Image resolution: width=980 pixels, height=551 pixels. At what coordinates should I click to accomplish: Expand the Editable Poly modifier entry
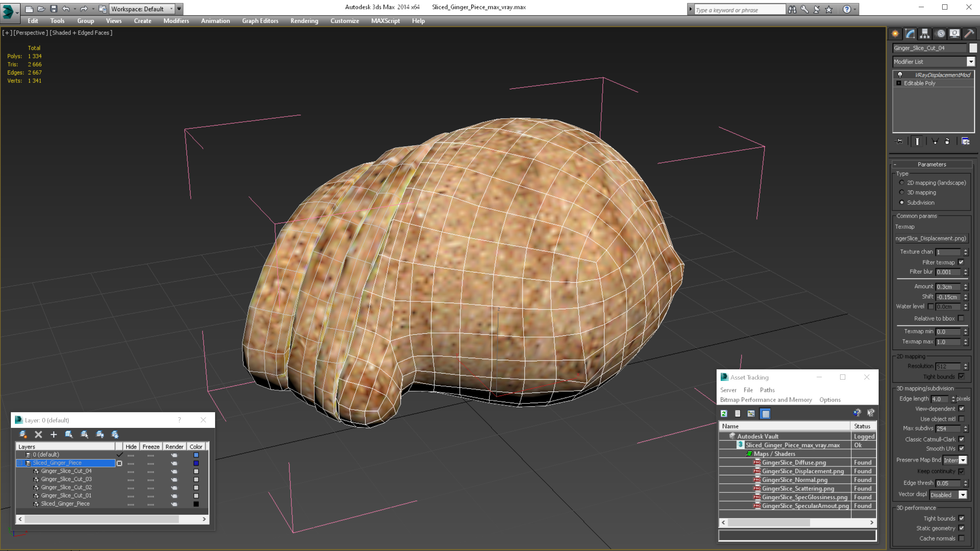click(899, 83)
